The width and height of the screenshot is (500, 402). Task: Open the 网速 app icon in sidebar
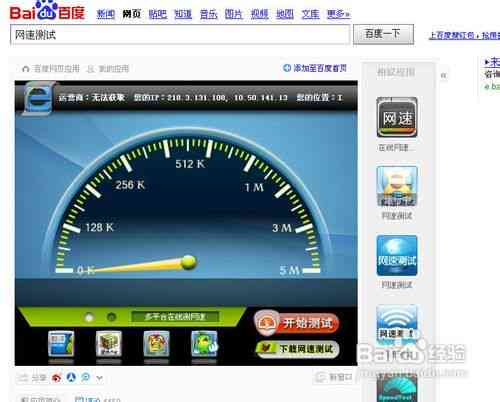click(x=397, y=117)
